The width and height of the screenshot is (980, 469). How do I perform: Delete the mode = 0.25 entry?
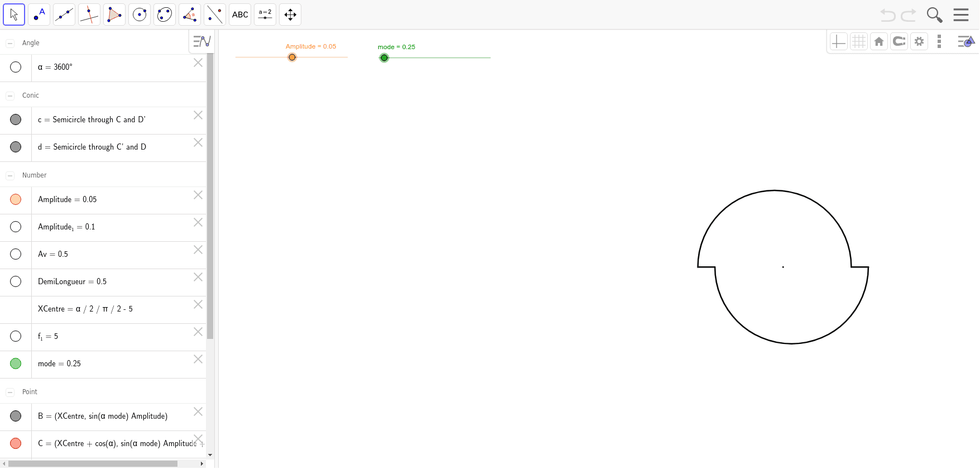coord(198,359)
